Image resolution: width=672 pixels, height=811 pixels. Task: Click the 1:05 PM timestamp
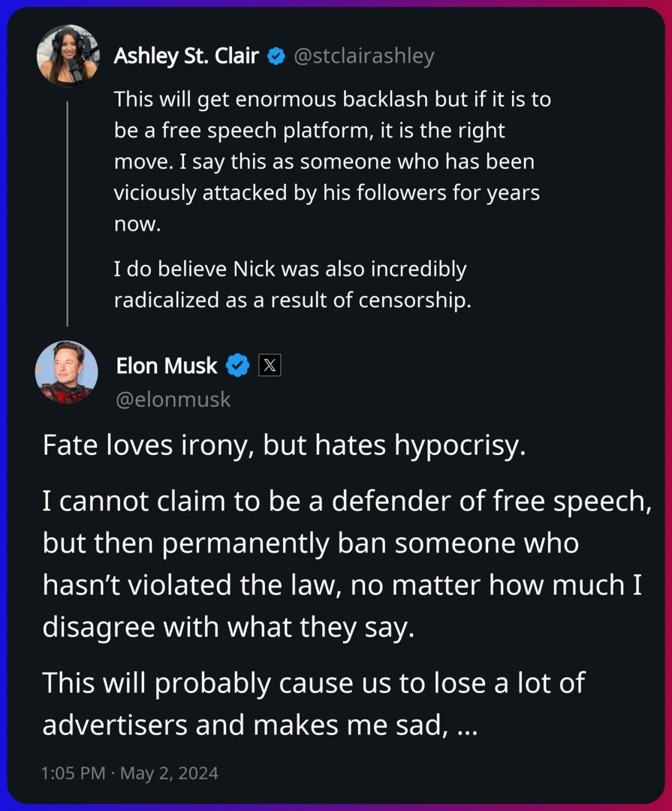coord(73,773)
